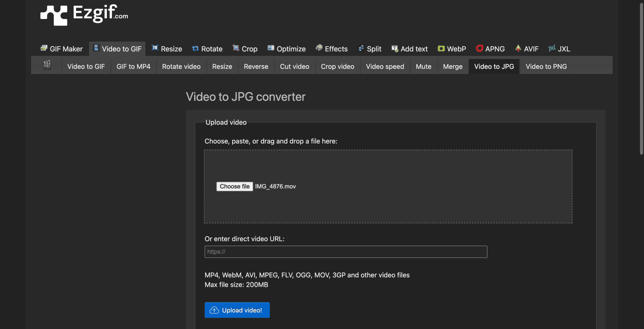Screen dimensions: 644x329
Task: Open the Split menu item
Action: pyautogui.click(x=370, y=49)
